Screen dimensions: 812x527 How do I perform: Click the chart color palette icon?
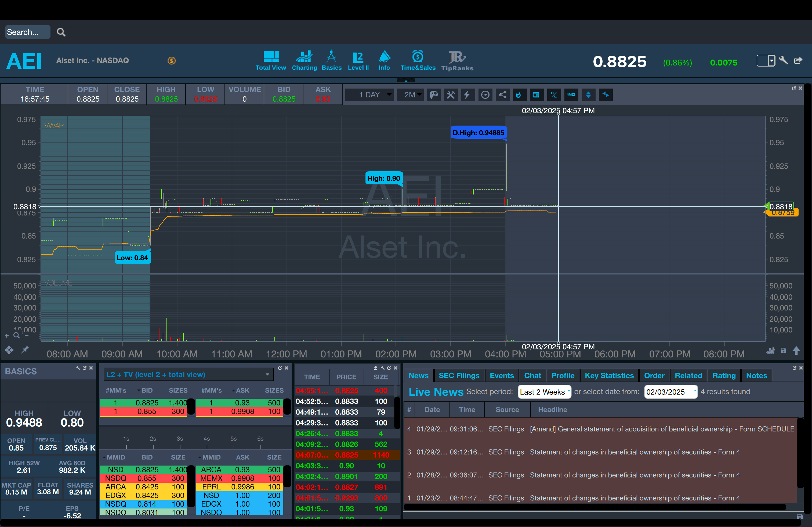pos(434,95)
